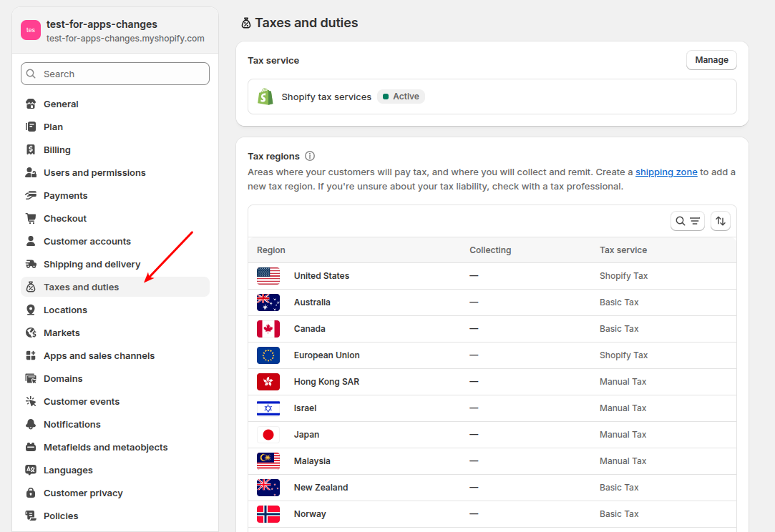Click the Shopify tax services logo
Image resolution: width=775 pixels, height=532 pixels.
[265, 96]
